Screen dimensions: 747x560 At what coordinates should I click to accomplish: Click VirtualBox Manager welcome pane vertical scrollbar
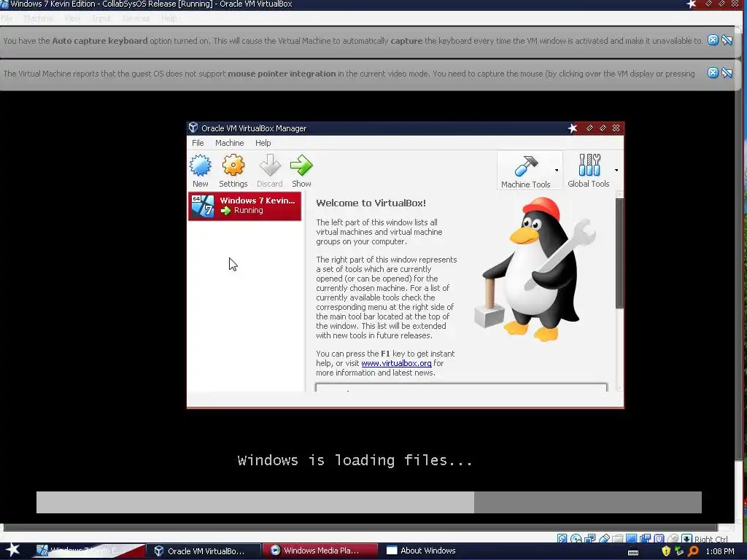(x=619, y=253)
